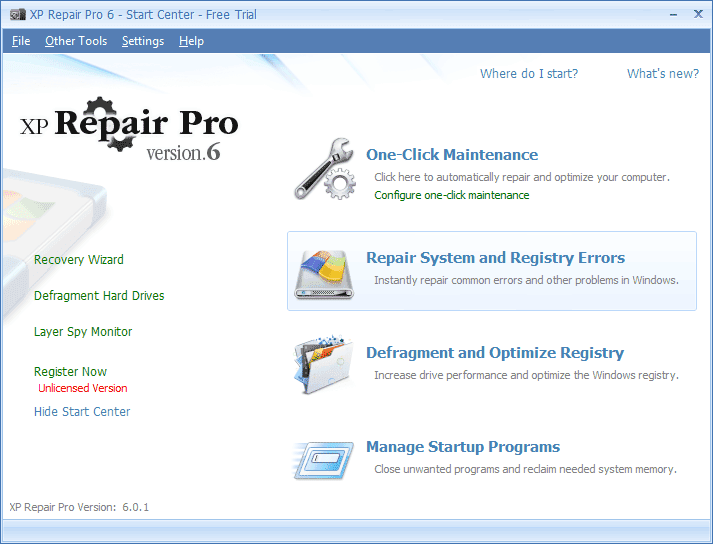Close the XP Repair Pro window
The width and height of the screenshot is (713, 544).
coord(698,15)
